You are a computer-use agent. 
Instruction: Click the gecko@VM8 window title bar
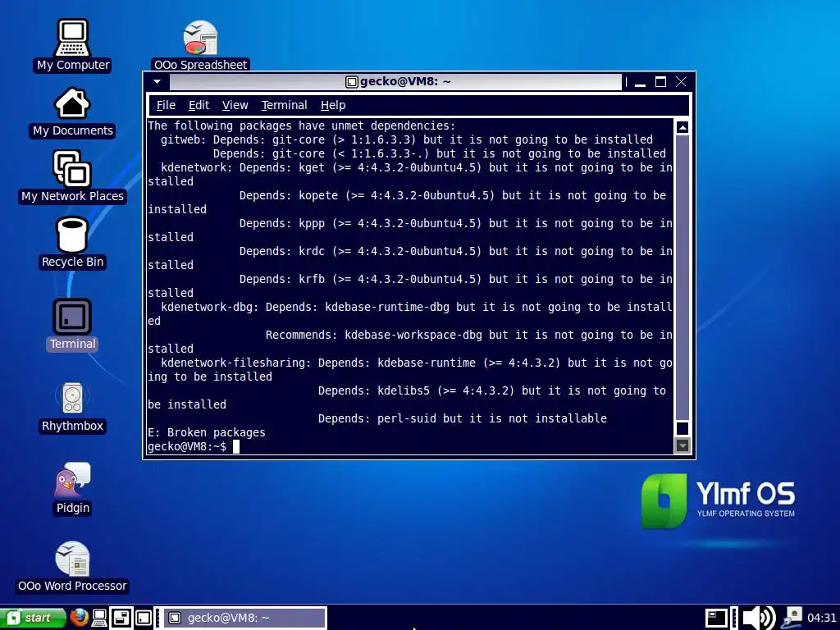pos(395,81)
